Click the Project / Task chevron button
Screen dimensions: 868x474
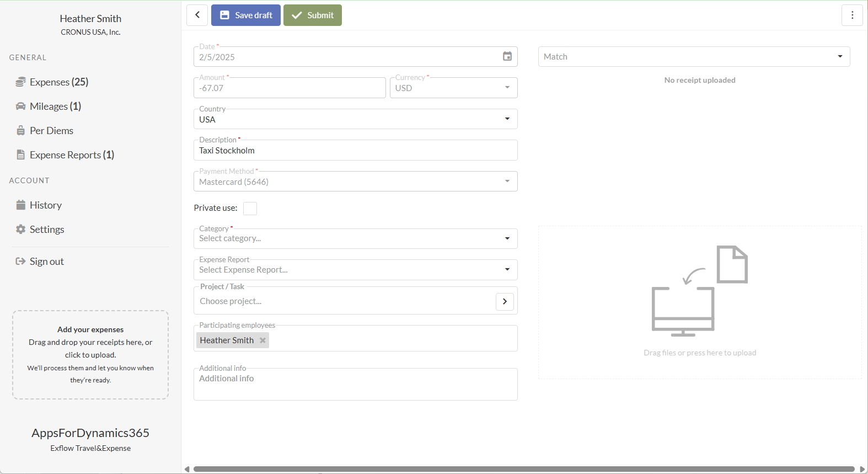coord(505,301)
